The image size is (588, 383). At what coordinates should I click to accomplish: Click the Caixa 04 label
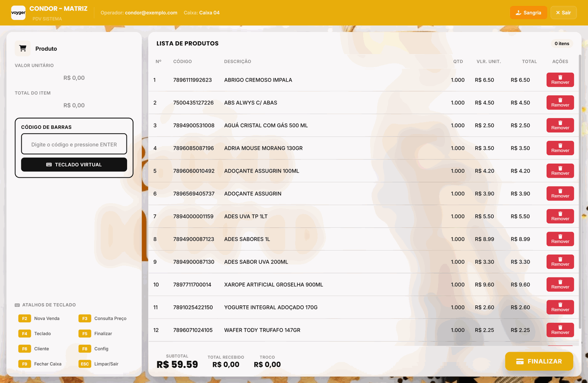click(209, 13)
